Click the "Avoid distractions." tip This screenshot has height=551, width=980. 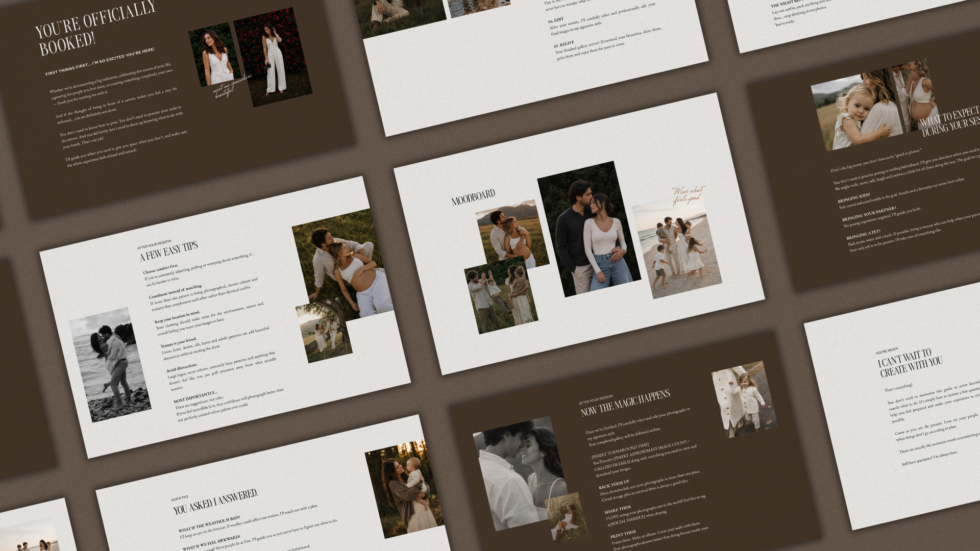click(x=182, y=367)
